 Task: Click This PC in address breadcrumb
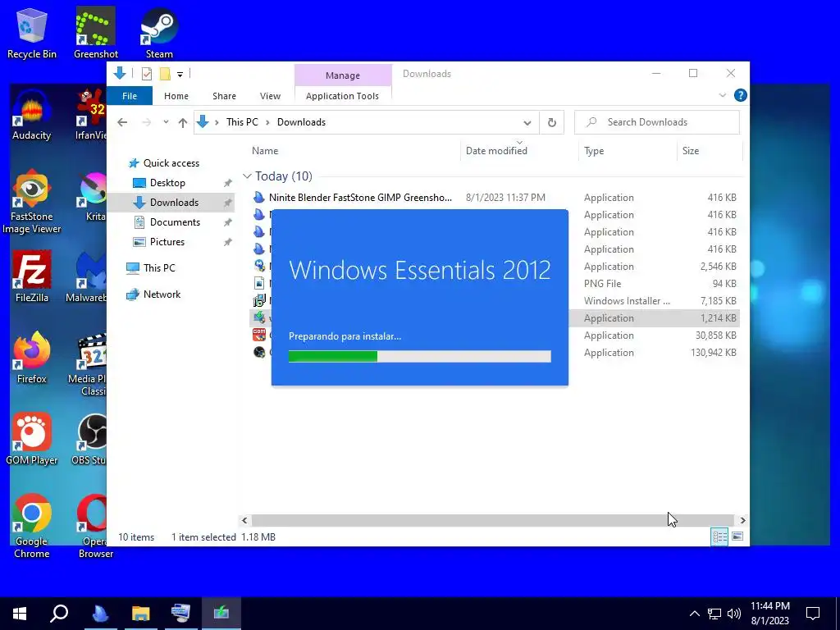click(242, 122)
